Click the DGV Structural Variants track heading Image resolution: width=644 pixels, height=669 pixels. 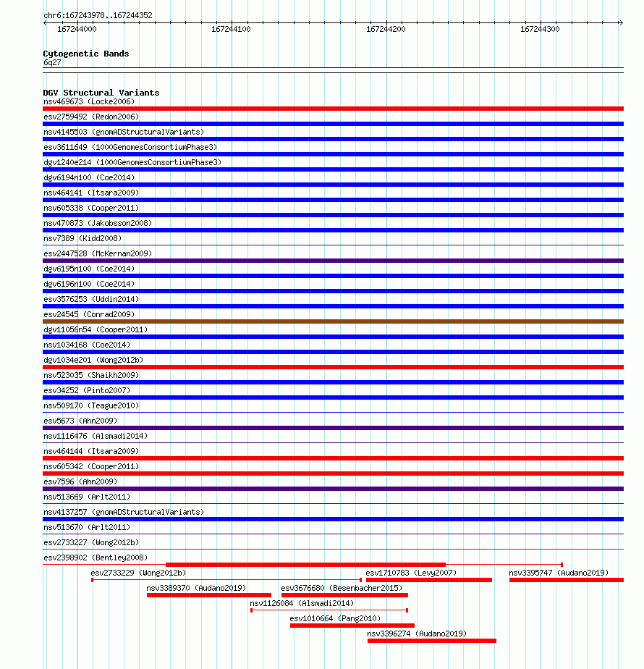point(101,93)
